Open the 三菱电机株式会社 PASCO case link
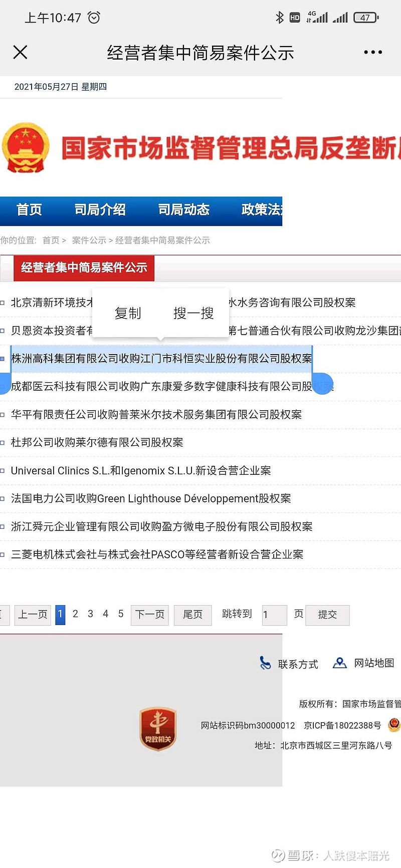 click(157, 554)
